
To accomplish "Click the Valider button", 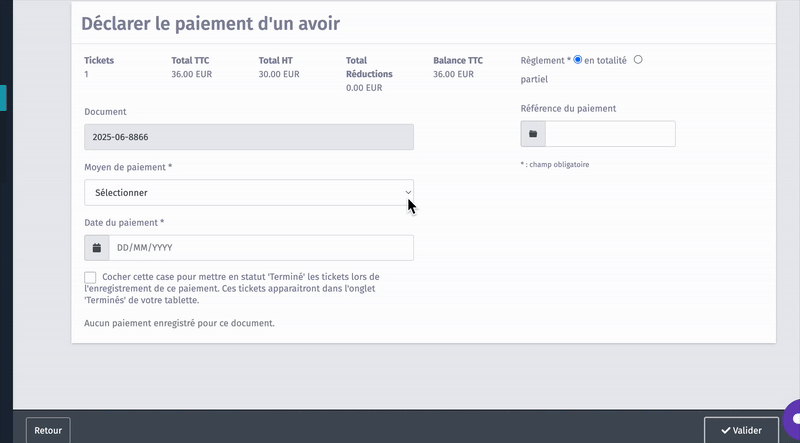I will tap(741, 430).
